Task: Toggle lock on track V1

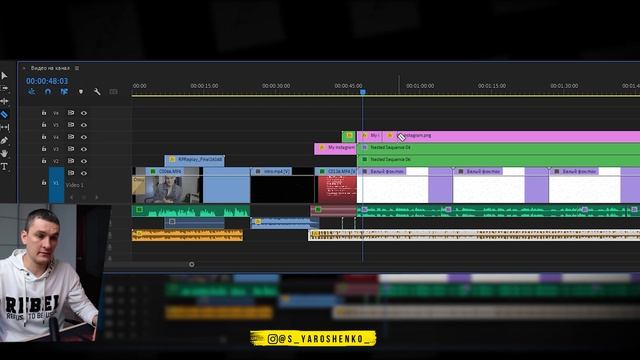Action: click(x=44, y=182)
